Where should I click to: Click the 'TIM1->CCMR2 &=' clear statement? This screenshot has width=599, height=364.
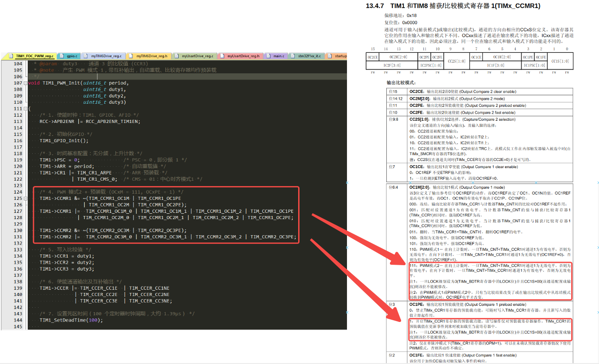click(113, 230)
